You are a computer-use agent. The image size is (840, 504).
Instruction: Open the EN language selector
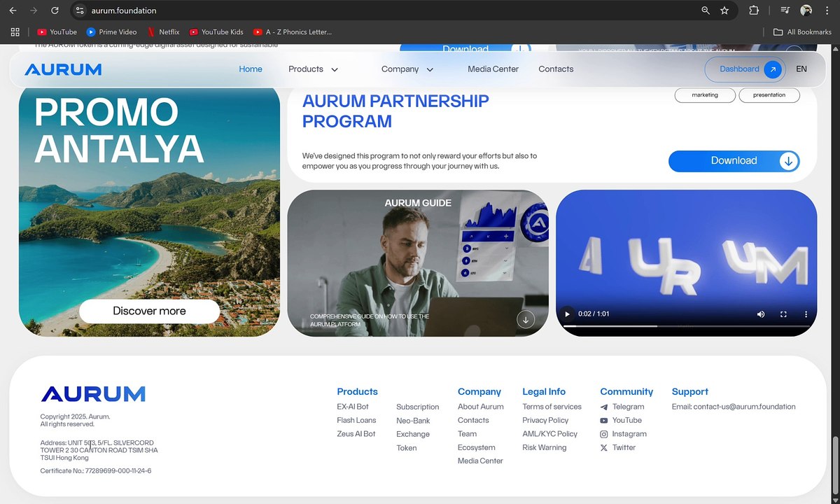click(801, 69)
